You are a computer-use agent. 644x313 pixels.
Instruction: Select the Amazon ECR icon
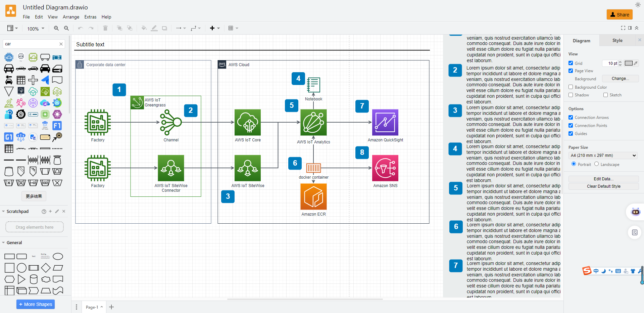click(x=313, y=196)
